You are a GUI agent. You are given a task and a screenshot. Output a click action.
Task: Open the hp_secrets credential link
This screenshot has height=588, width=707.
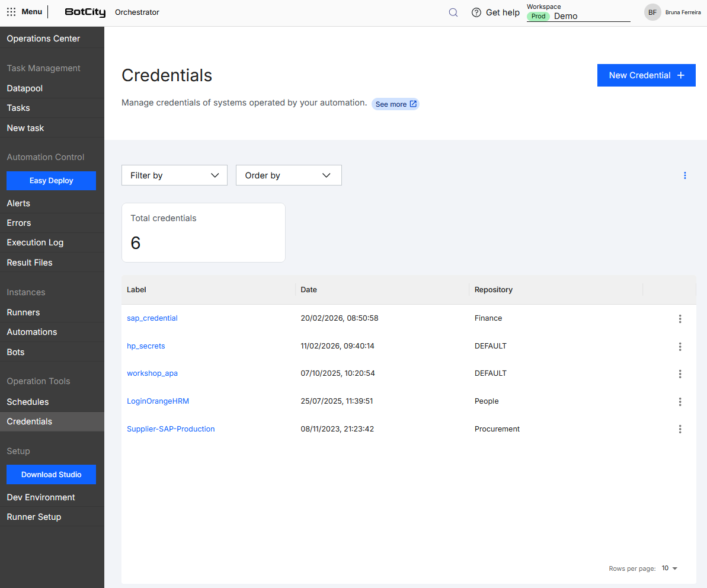click(x=146, y=346)
